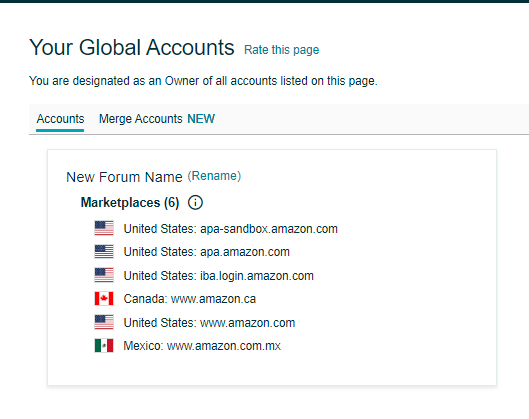This screenshot has height=419, width=529.
Task: Click the US flag beside apa-sandbox.amazon.com
Action: (104, 228)
